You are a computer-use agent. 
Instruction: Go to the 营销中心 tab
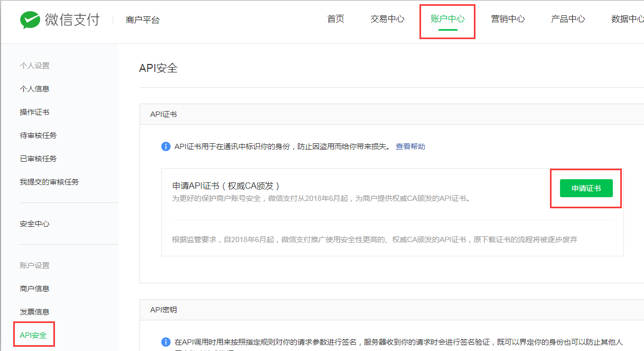click(x=508, y=19)
